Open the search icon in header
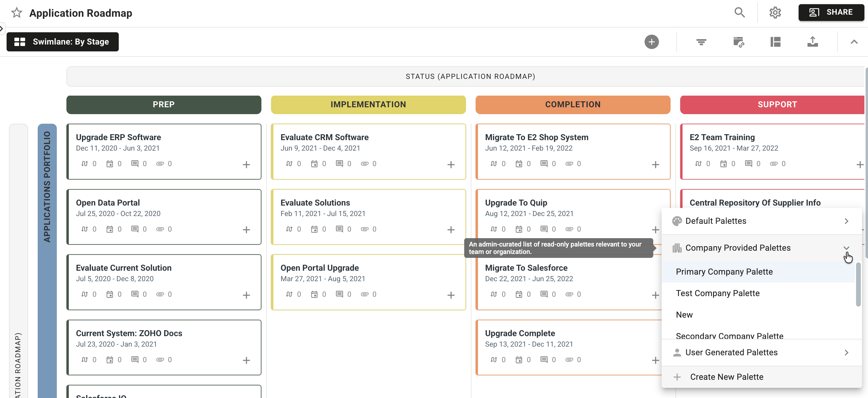 tap(739, 13)
